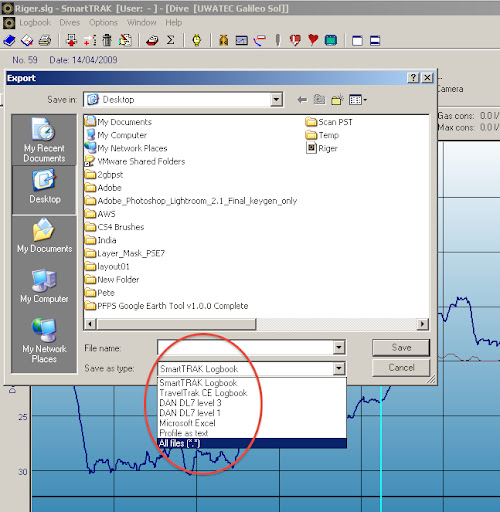Open My Recent Documents in places bar

(x=44, y=140)
